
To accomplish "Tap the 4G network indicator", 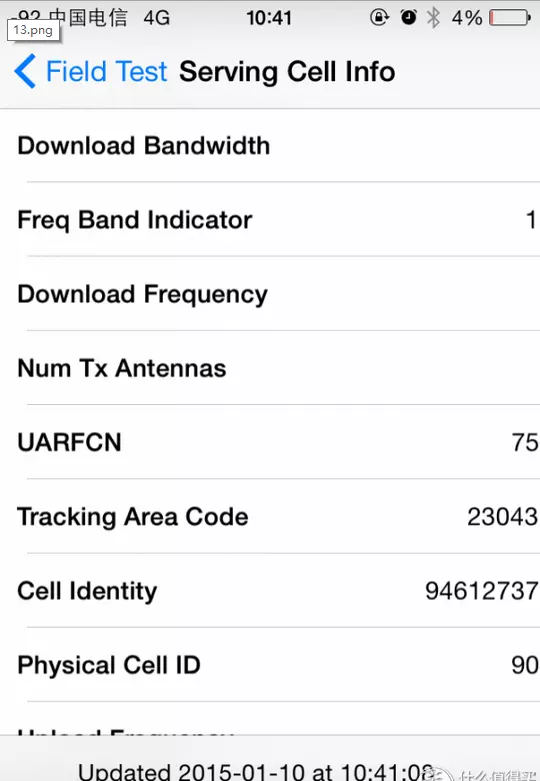I will coord(156,18).
